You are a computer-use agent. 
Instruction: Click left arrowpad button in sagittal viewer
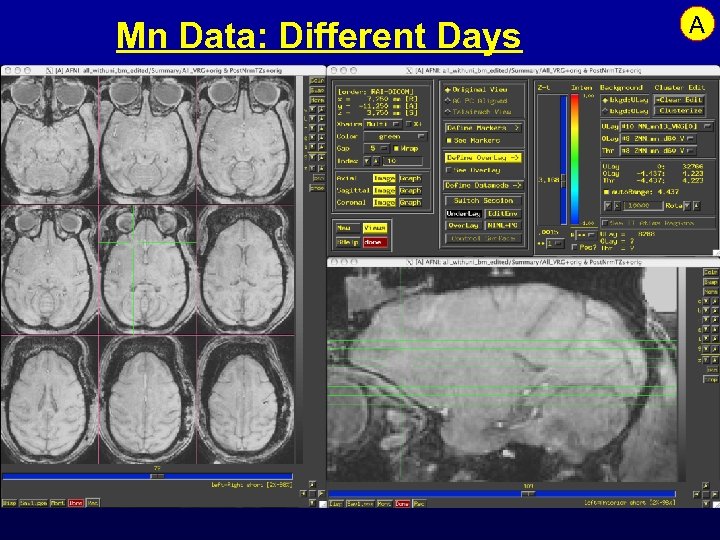tap(697, 495)
